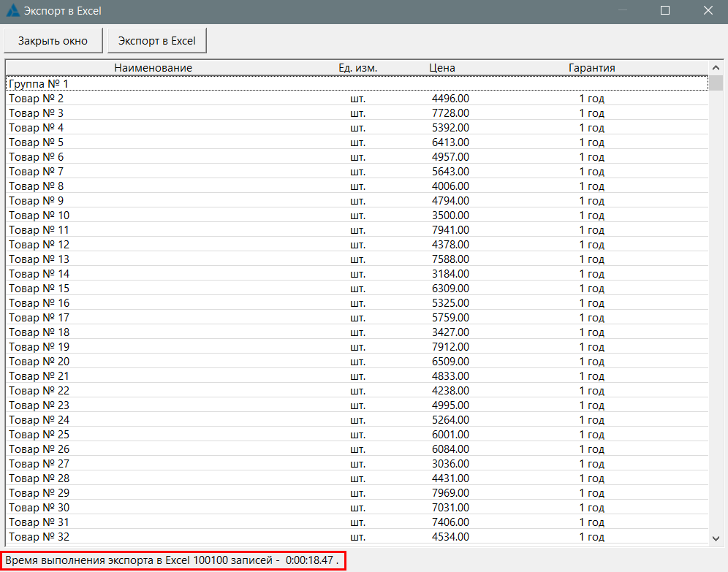Screen dimensions: 728x572
Task: Click the price cell 7728.00
Action: [x=450, y=113]
